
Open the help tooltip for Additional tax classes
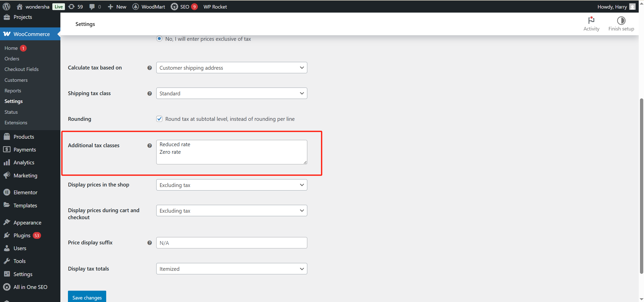click(149, 145)
